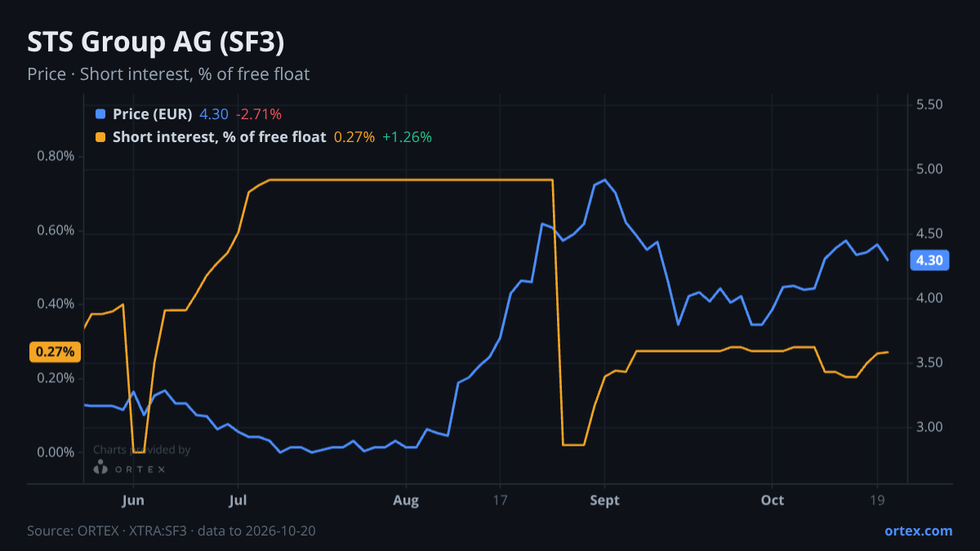Click the +1.26% short interest change

407,137
